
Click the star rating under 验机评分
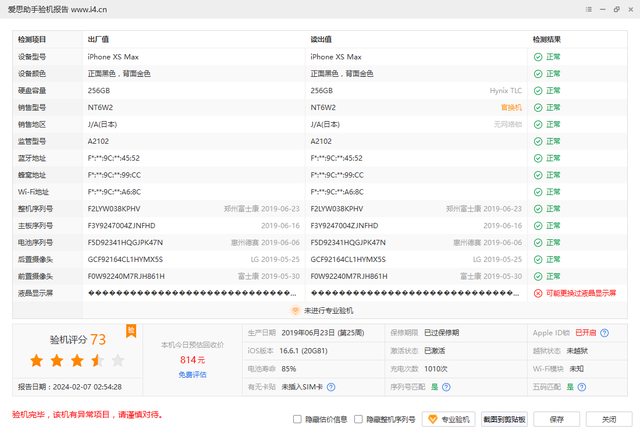coord(76,360)
